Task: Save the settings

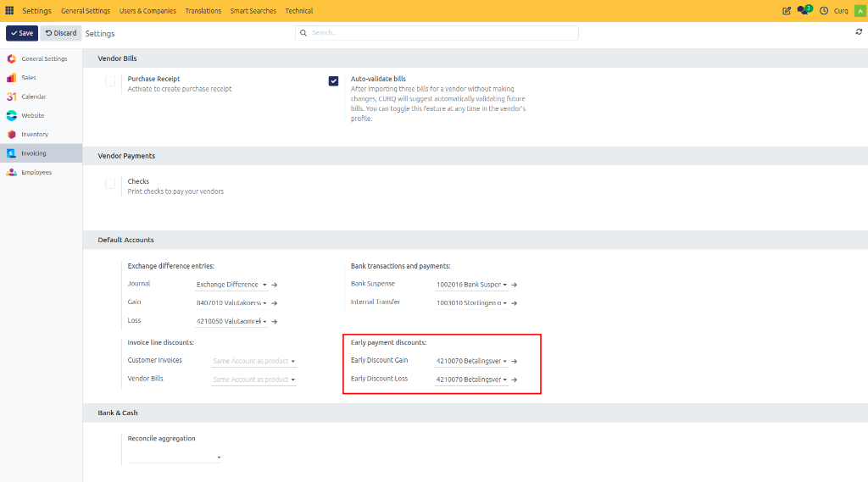Action: click(x=22, y=33)
